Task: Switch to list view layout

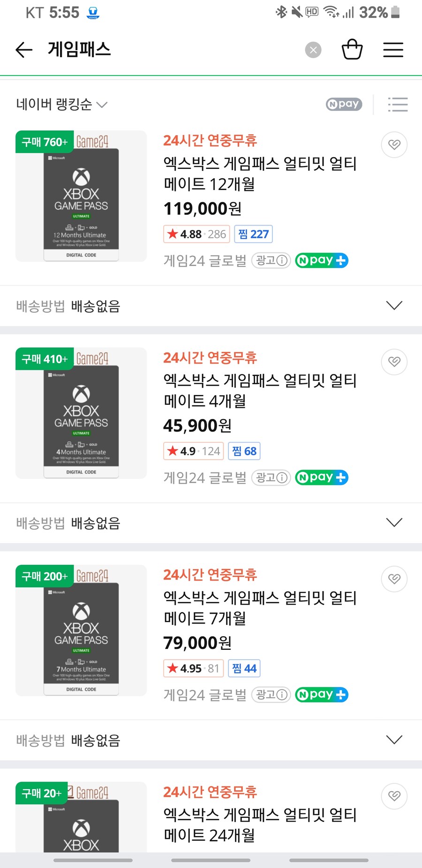Action: [398, 104]
